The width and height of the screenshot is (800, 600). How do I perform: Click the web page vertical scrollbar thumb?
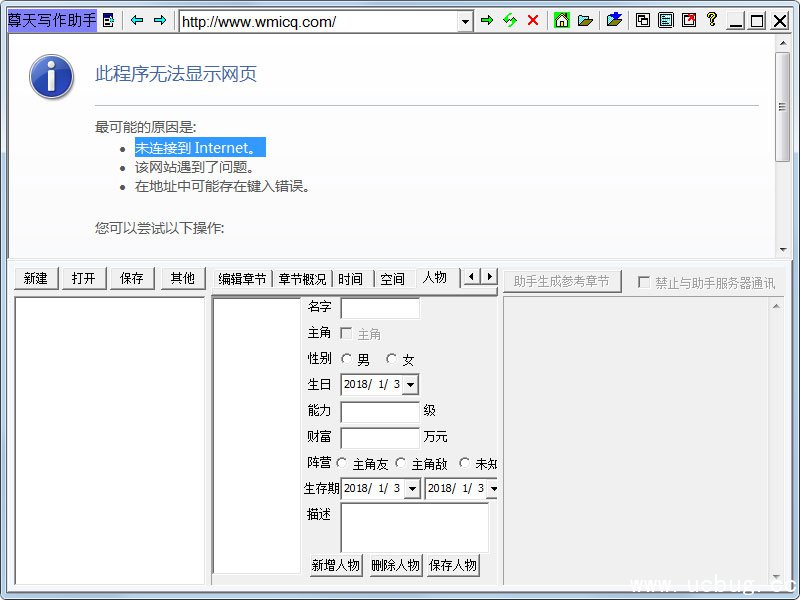point(782,105)
